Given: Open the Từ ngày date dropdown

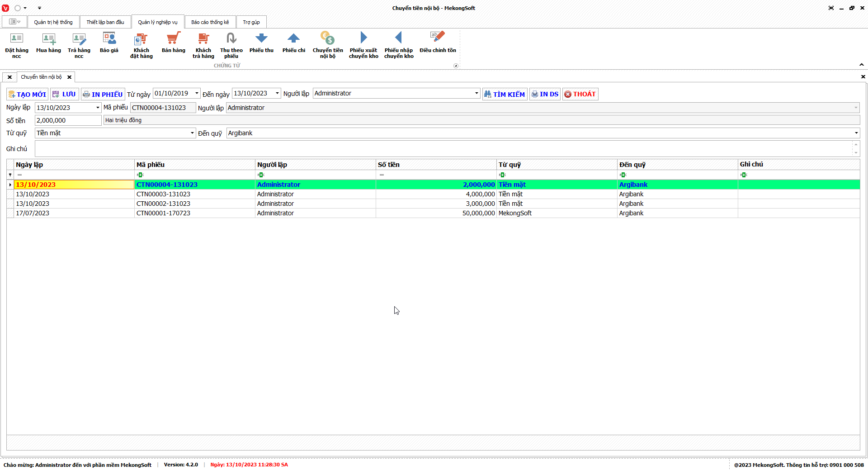Looking at the screenshot, I should click(x=197, y=93).
